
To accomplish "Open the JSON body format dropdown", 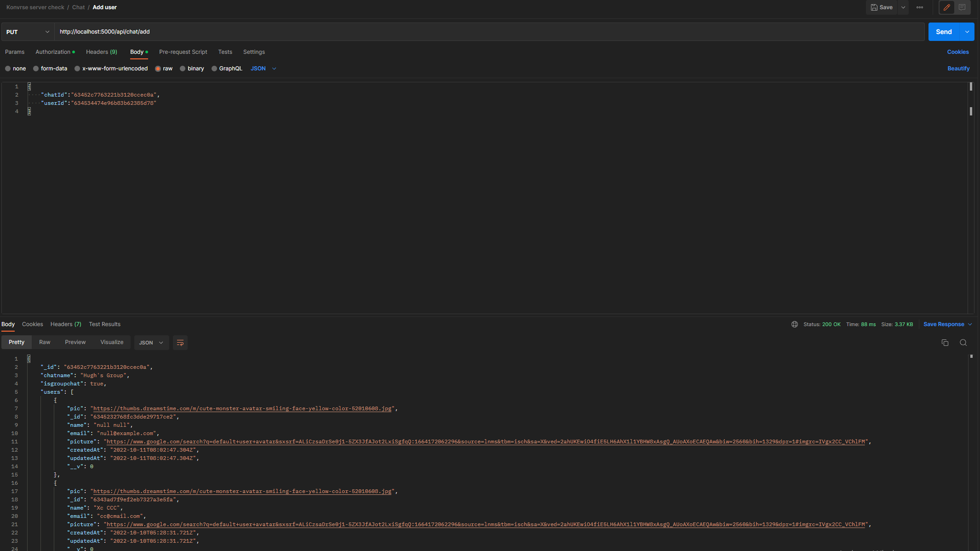I will click(x=264, y=69).
